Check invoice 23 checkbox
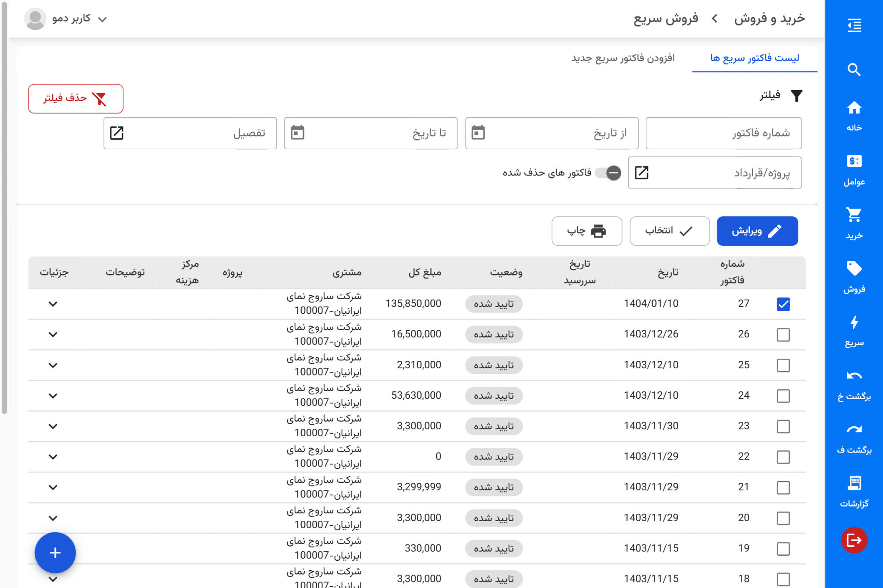The width and height of the screenshot is (883, 588). tap(783, 426)
